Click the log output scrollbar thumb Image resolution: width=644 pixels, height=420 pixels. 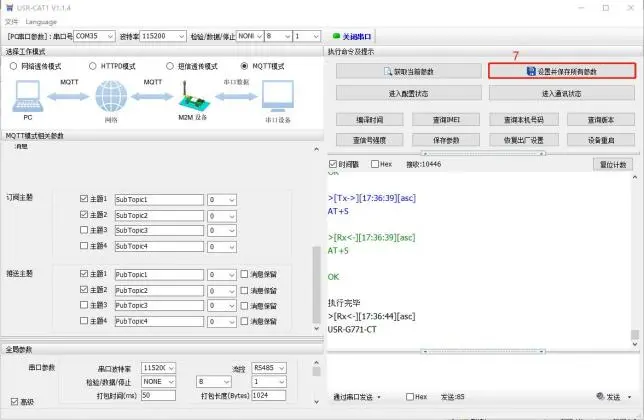point(635,334)
